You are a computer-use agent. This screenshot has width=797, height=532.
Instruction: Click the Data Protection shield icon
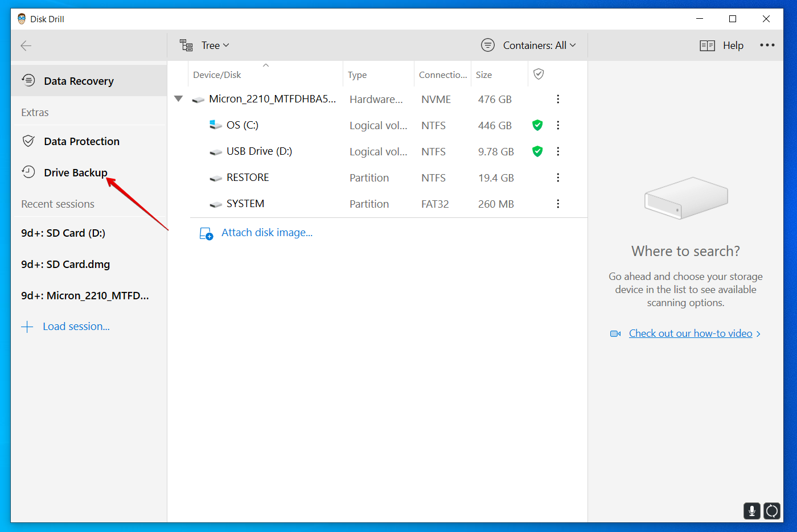(28, 141)
